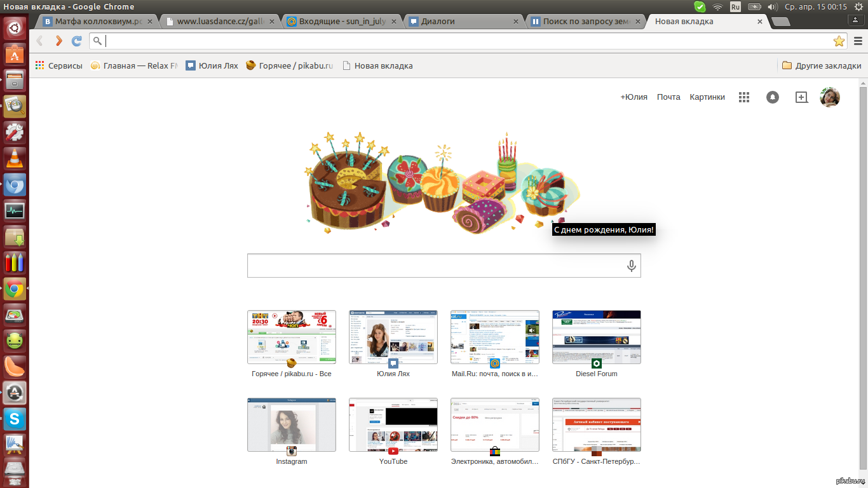Open Wi-Fi network indicator
Image resolution: width=868 pixels, height=488 pixels.
coord(718,7)
